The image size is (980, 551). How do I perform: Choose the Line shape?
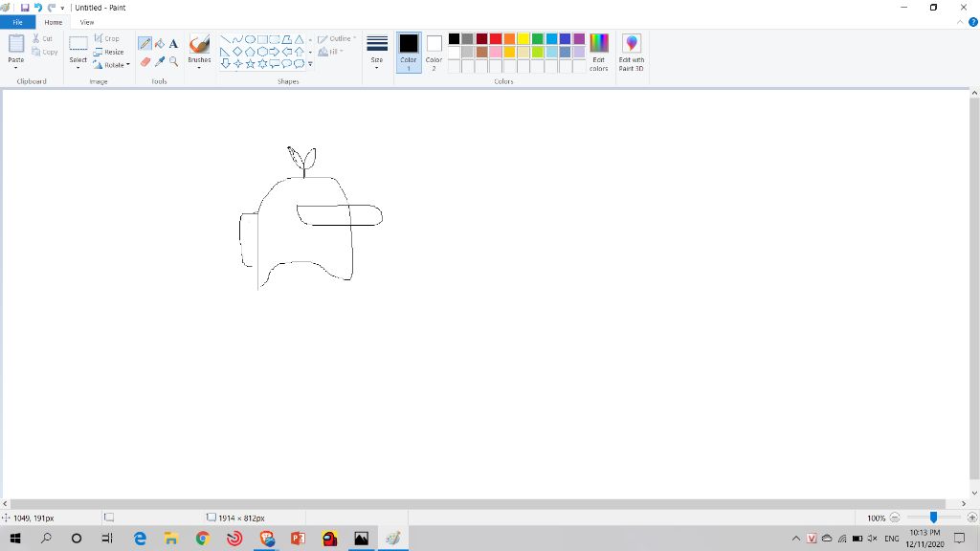(225, 39)
